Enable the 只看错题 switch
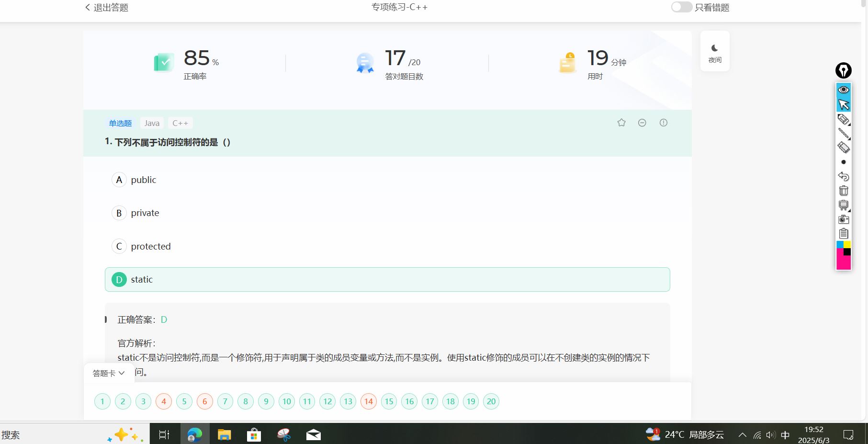Screen dimensions: 868x444 [681, 7]
